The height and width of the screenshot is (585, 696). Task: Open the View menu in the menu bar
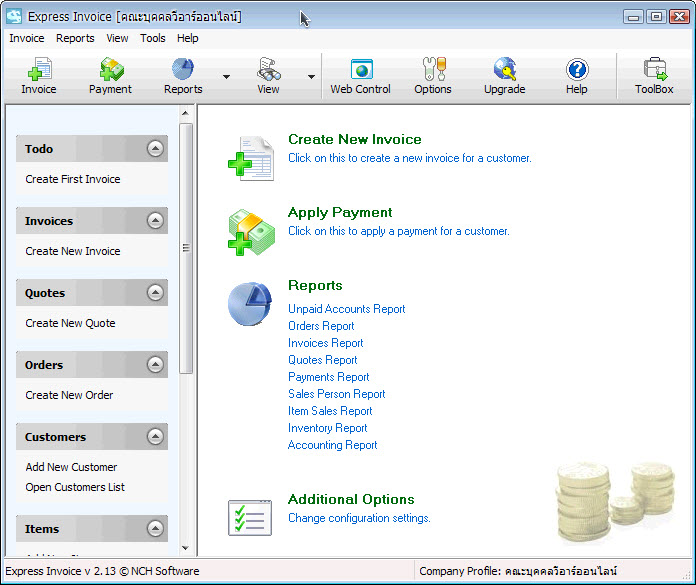117,38
